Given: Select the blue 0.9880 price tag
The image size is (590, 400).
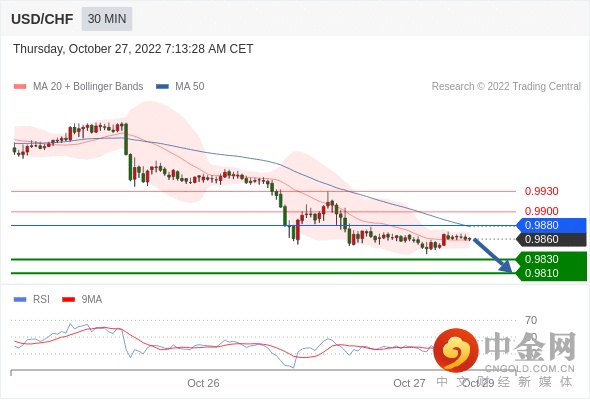Looking at the screenshot, I should click(551, 225).
